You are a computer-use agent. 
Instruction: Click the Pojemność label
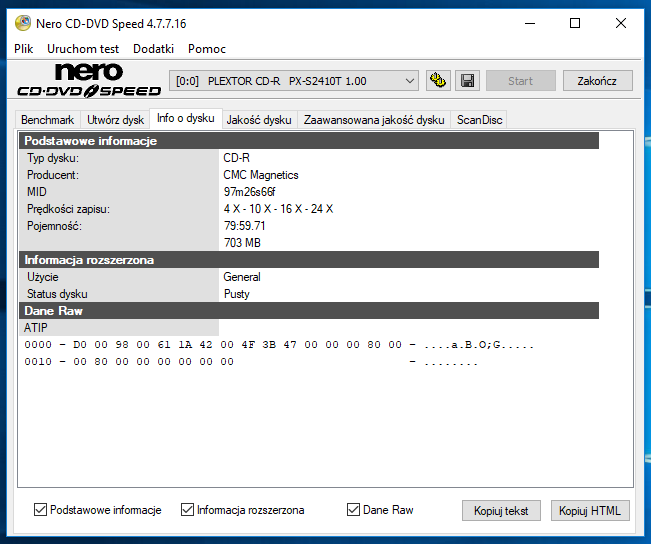(54, 226)
